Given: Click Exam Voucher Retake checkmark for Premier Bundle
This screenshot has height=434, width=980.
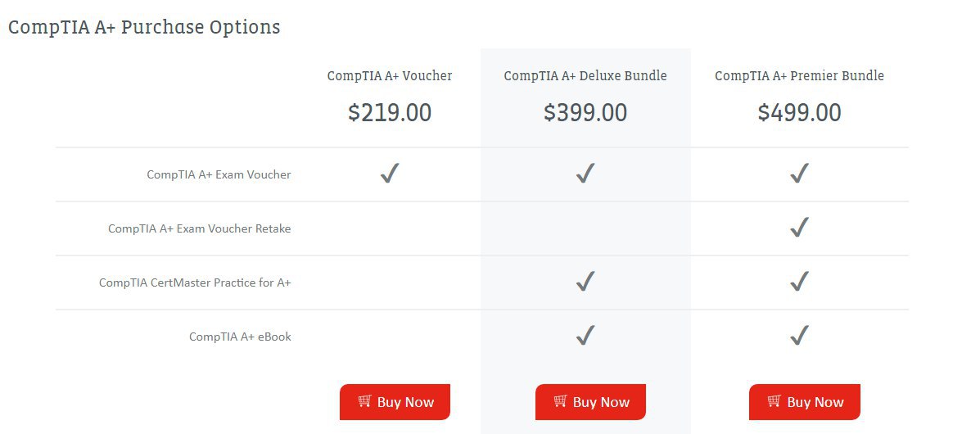Looking at the screenshot, I should (x=799, y=228).
